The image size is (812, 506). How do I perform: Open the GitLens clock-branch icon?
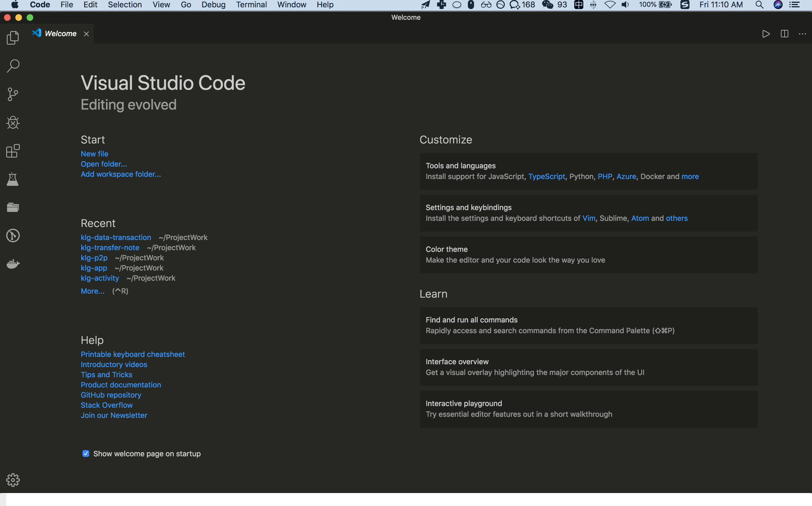coord(13,235)
